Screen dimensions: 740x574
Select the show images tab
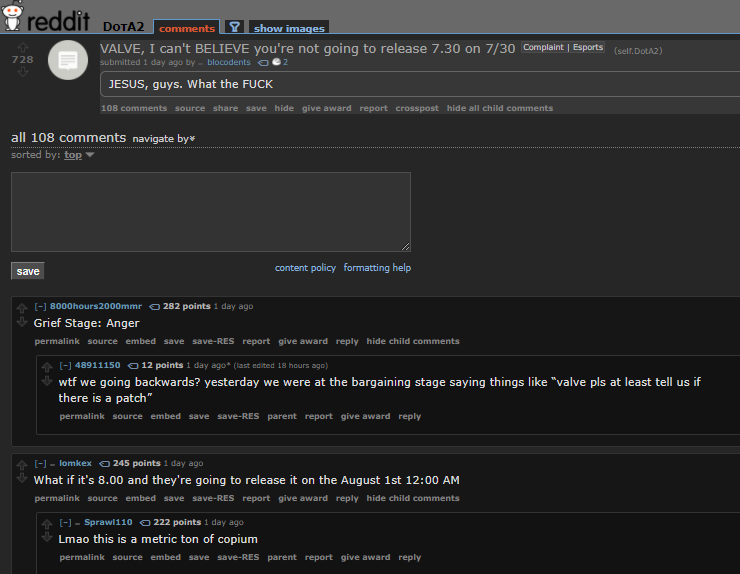pyautogui.click(x=289, y=28)
